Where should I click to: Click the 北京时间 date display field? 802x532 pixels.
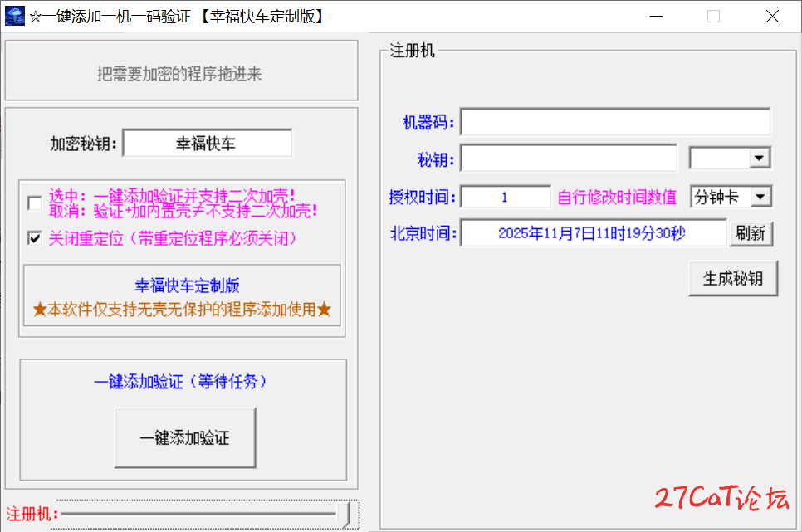(592, 233)
